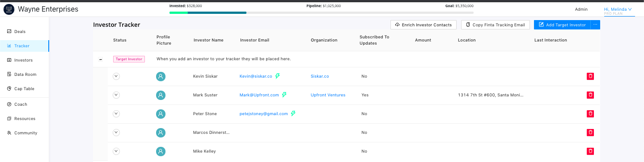Click Peter Stone's profile avatar
Image resolution: width=644 pixels, height=162 pixels.
pyautogui.click(x=161, y=114)
